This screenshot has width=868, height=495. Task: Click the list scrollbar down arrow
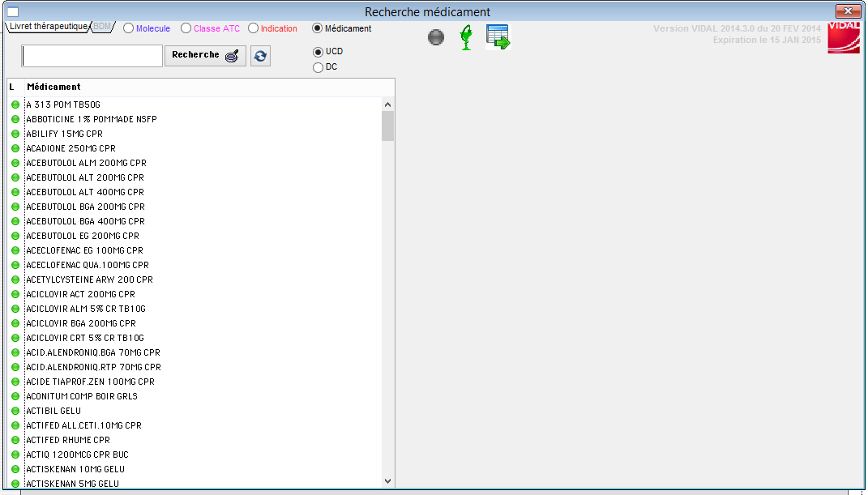(x=387, y=481)
